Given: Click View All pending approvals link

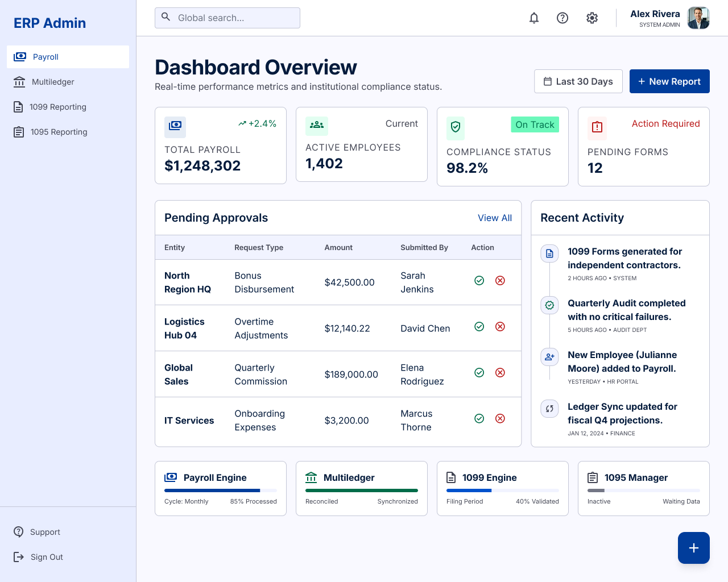Looking at the screenshot, I should tap(495, 218).
